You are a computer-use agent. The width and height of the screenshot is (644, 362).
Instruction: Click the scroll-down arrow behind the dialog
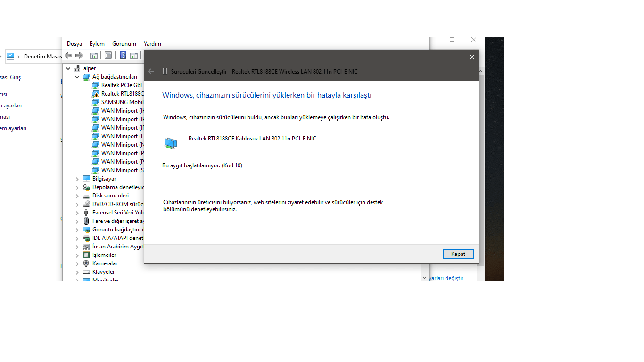point(424,278)
